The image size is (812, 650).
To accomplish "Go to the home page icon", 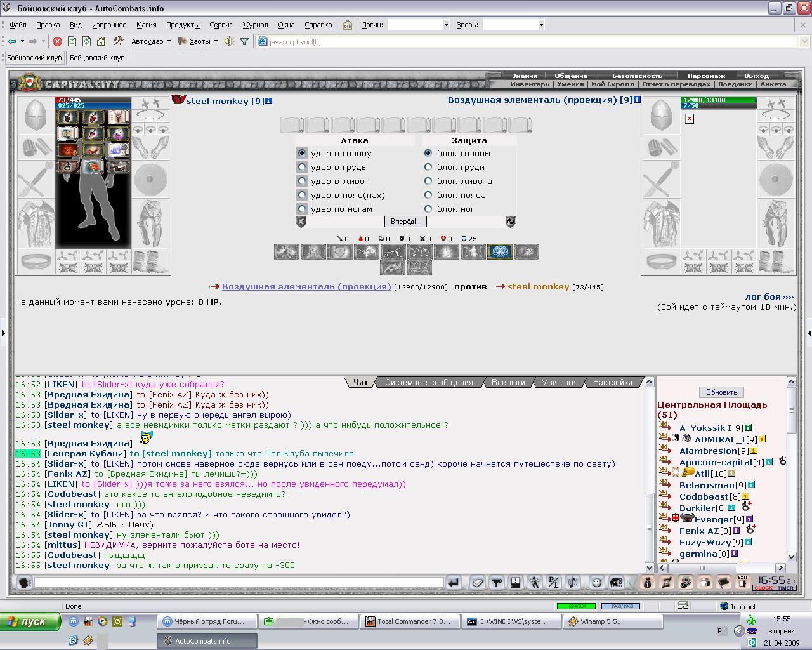I will [100, 41].
